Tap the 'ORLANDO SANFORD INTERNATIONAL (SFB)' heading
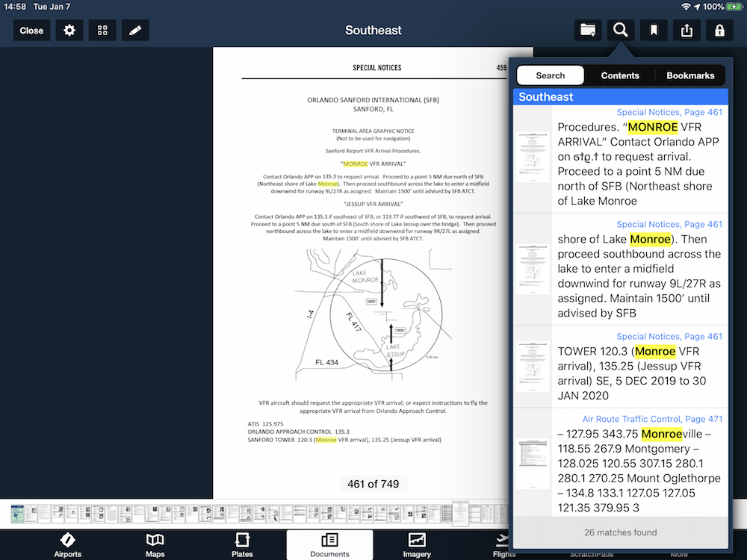The width and height of the screenshot is (747, 560). 373,100
